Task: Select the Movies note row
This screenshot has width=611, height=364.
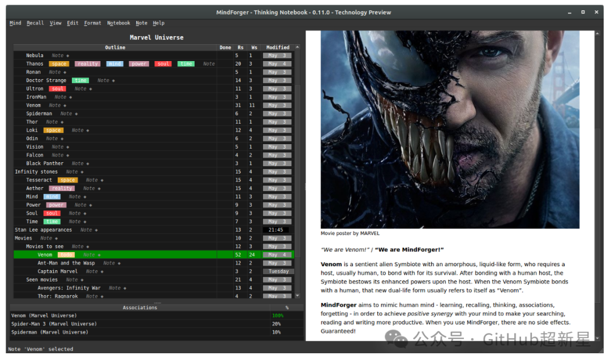Action: [x=154, y=239]
